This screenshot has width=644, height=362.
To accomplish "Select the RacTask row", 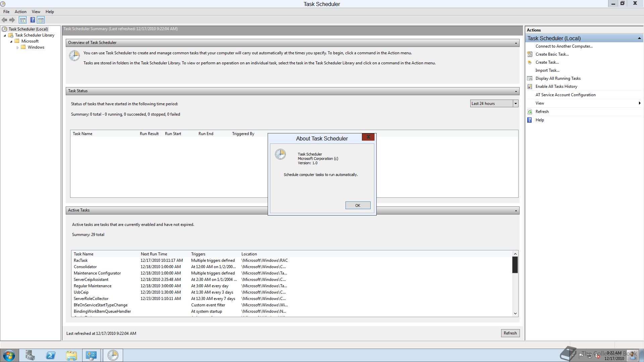I will click(292, 260).
